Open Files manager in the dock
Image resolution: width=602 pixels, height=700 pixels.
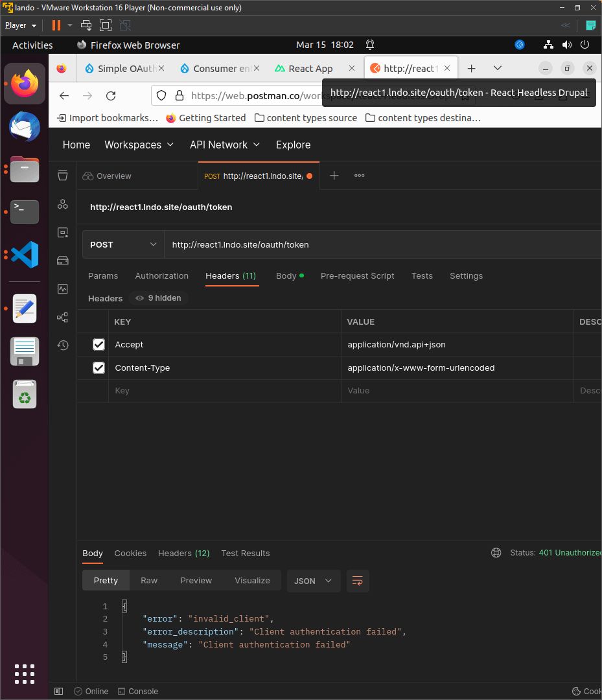(x=25, y=169)
